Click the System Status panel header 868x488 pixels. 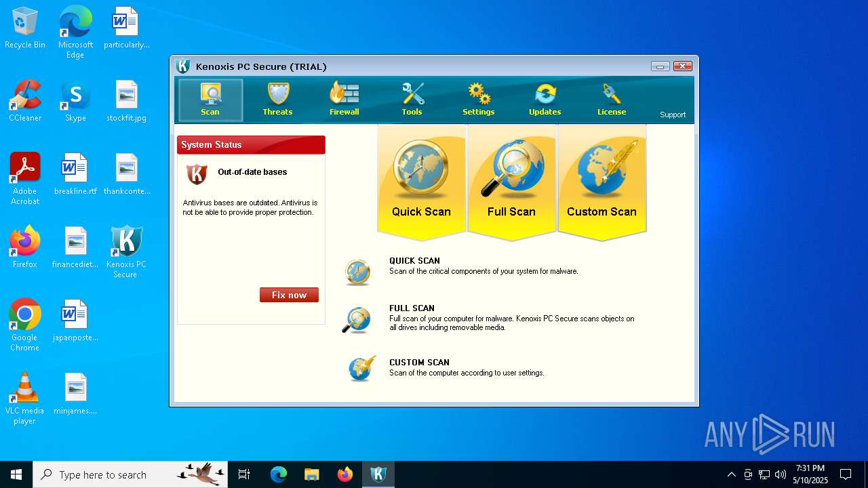coord(251,145)
